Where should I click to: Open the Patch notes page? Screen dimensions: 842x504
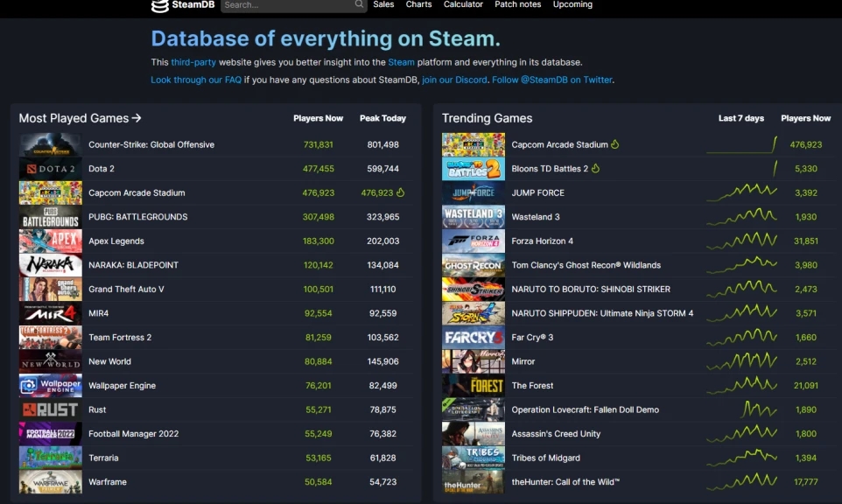point(517,4)
